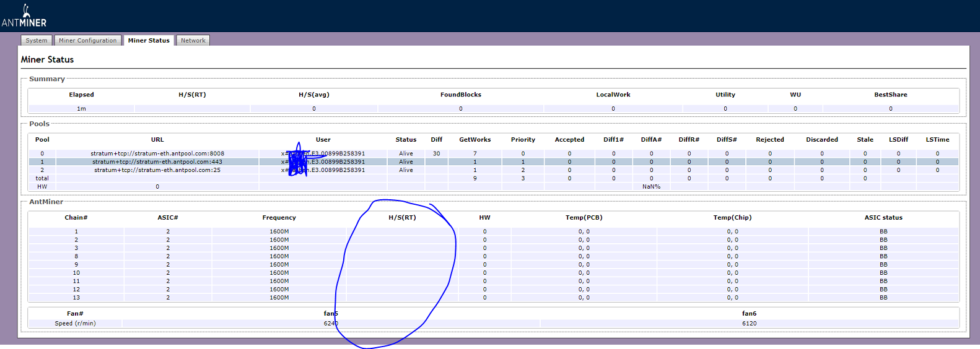
Task: Select pool URL ending in antpool.com:8008
Action: point(157,153)
